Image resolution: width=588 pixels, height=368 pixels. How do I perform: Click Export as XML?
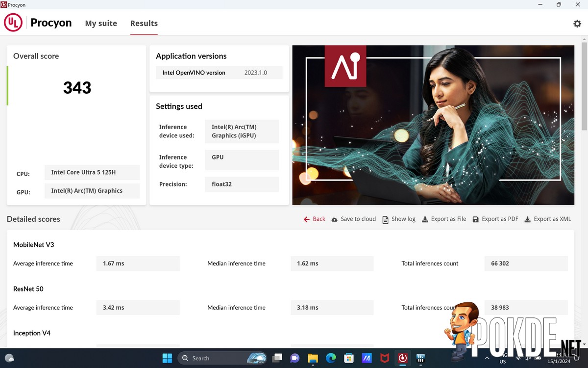coord(552,219)
